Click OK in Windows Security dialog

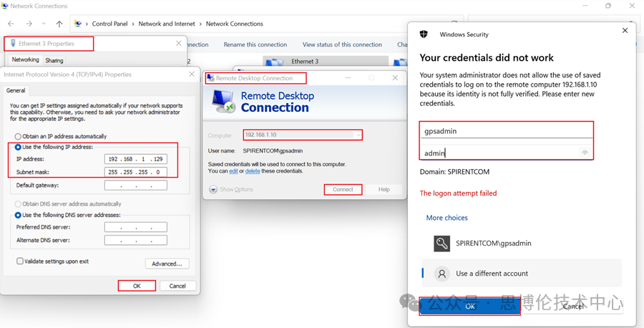point(470,307)
